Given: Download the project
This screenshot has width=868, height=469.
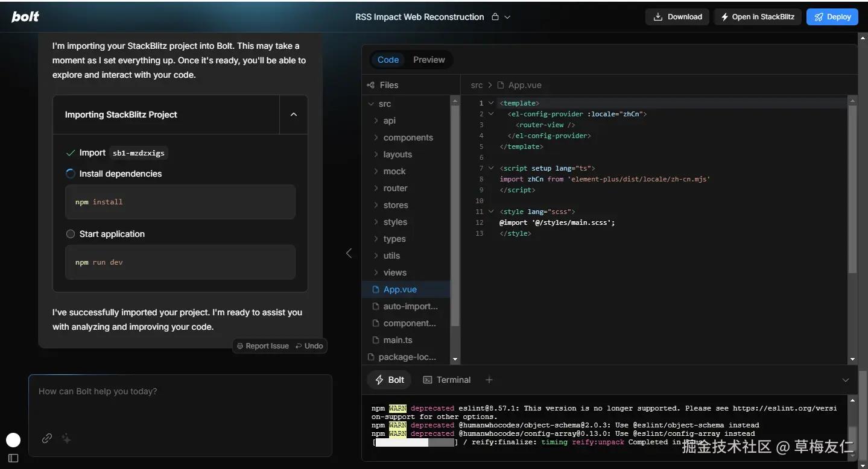Looking at the screenshot, I should click(x=677, y=17).
